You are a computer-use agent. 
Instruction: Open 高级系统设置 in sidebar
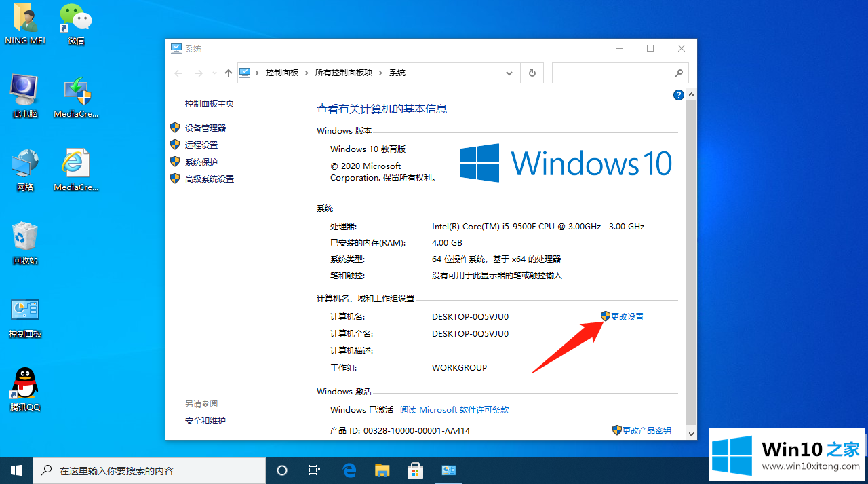pos(209,179)
